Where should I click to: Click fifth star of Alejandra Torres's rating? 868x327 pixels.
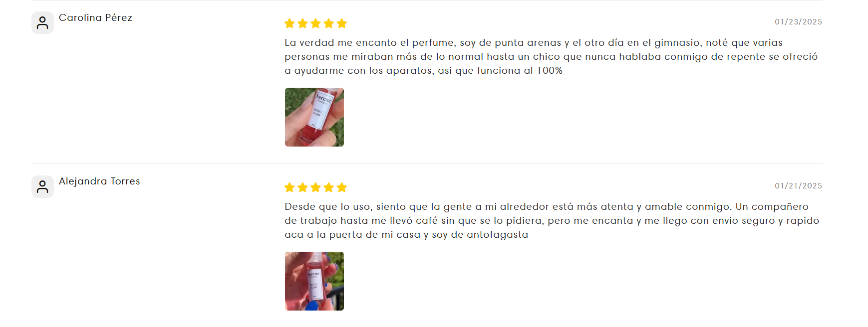pos(342,187)
